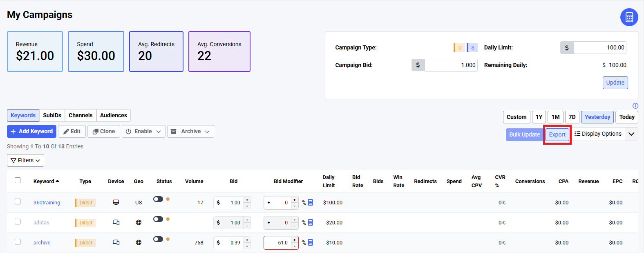Switch to the Audiences tab

click(x=113, y=116)
